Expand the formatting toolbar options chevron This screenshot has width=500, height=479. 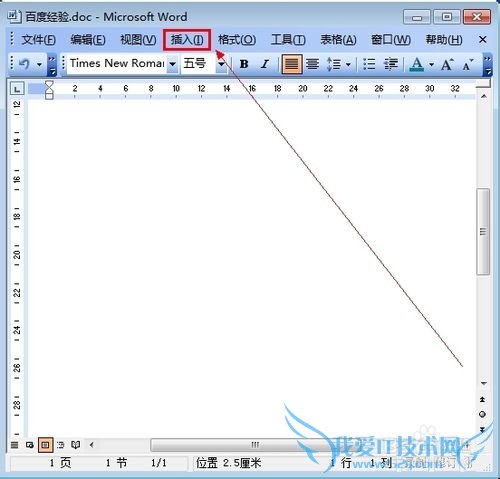point(488,65)
